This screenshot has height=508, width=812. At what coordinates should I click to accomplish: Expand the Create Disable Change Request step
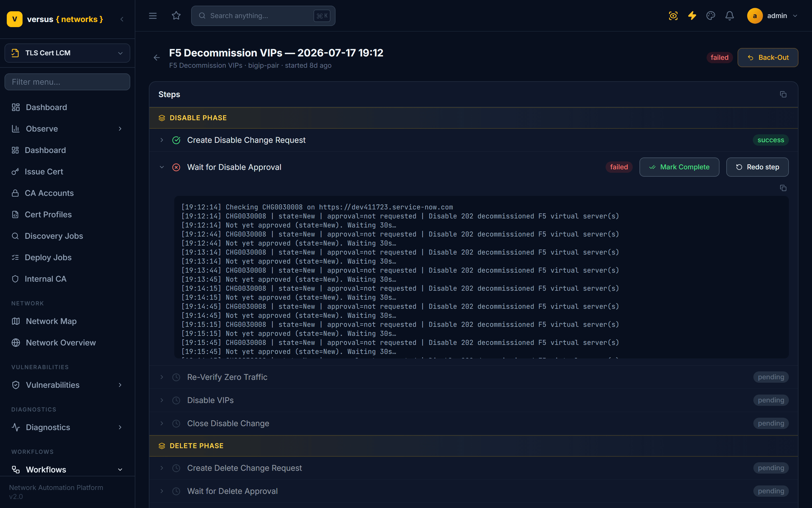coord(162,140)
